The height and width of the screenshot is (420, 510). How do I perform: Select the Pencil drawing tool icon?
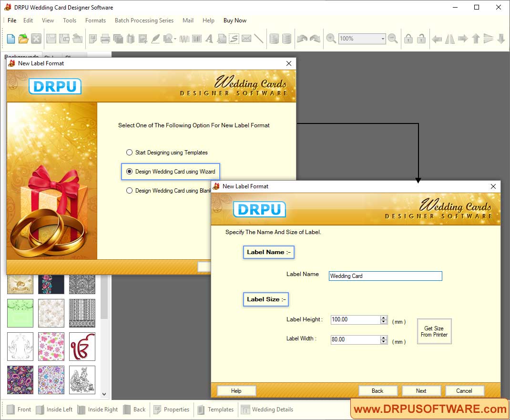[x=155, y=39]
